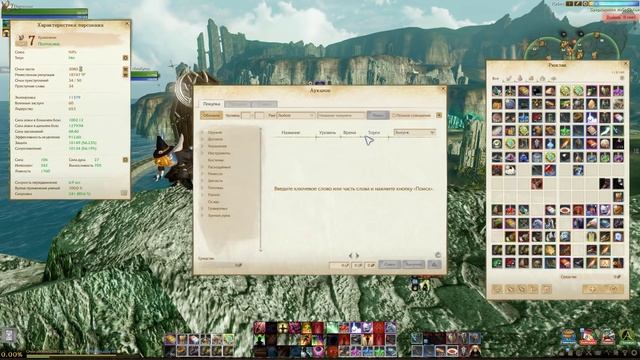Expand the Украшения category arrow
The height and width of the screenshot is (360, 640).
(202, 146)
